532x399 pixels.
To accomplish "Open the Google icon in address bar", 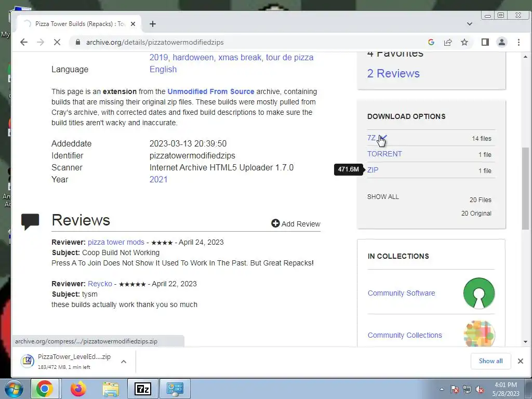I will (x=431, y=42).
